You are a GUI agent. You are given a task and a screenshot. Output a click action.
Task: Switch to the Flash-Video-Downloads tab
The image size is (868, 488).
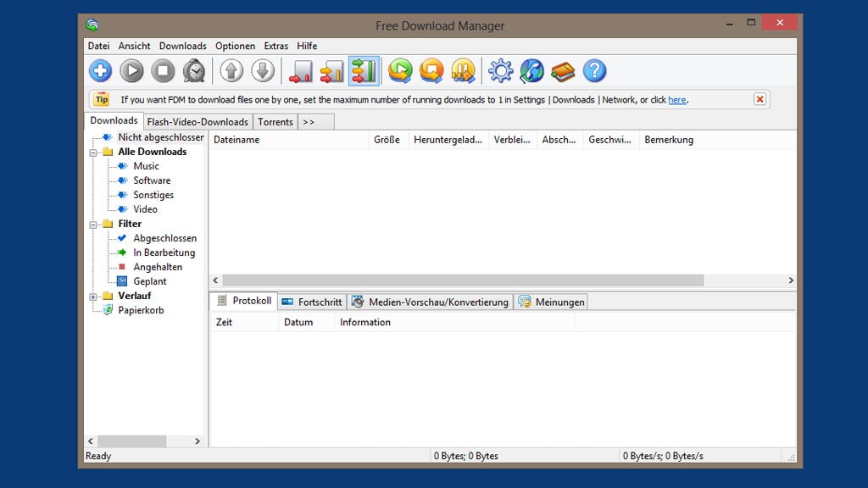pos(198,122)
